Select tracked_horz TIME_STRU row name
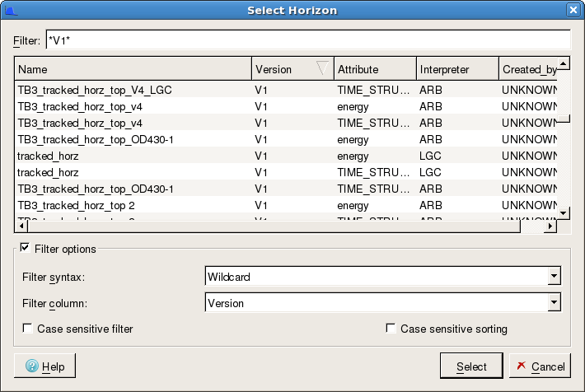The image size is (585, 392). [48, 172]
